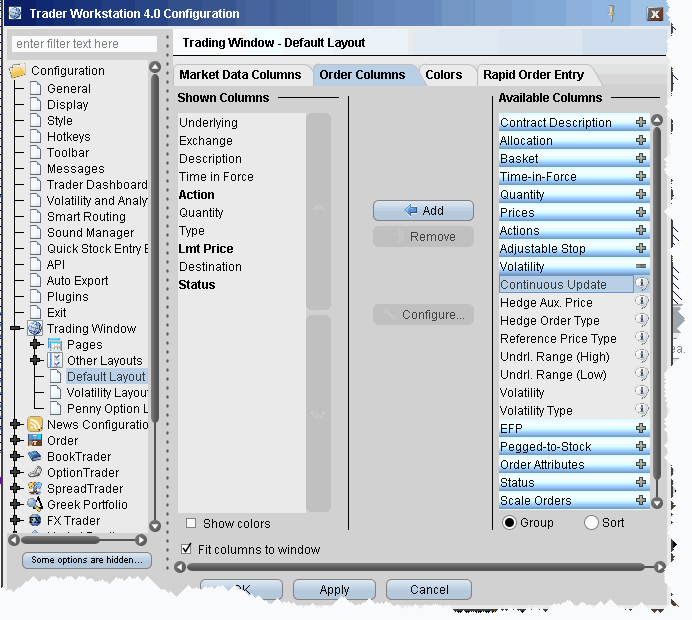This screenshot has width=692, height=620.
Task: Click info icon beside Undrl. Range (Low)
Action: [642, 374]
